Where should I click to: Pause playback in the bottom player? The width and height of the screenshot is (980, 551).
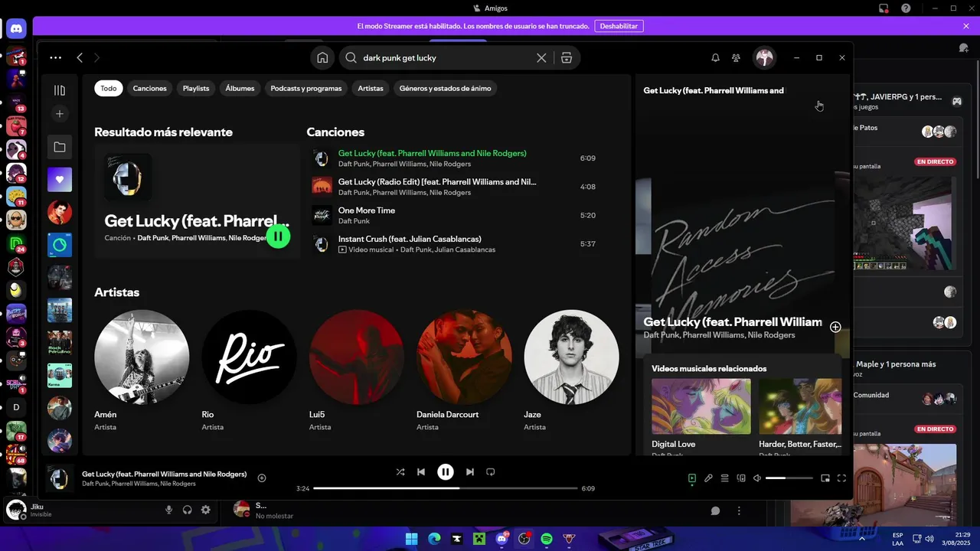point(446,472)
